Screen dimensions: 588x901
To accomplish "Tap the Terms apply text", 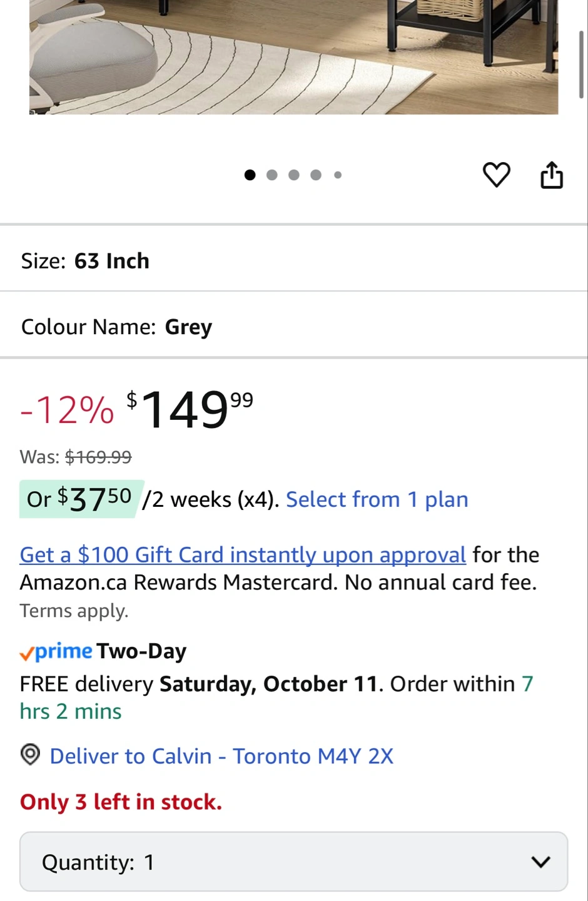I will pos(74,611).
